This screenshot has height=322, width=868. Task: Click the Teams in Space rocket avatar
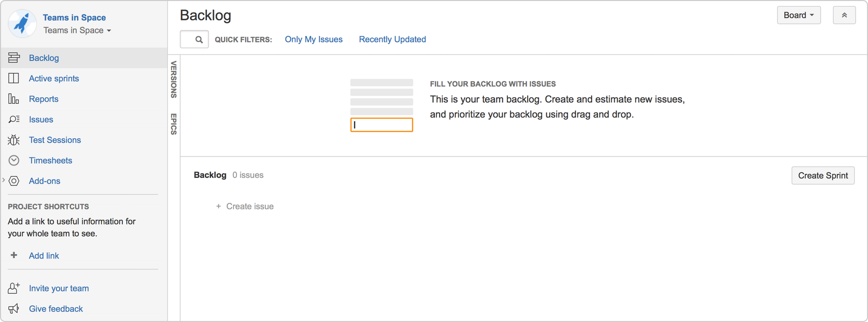tap(22, 23)
